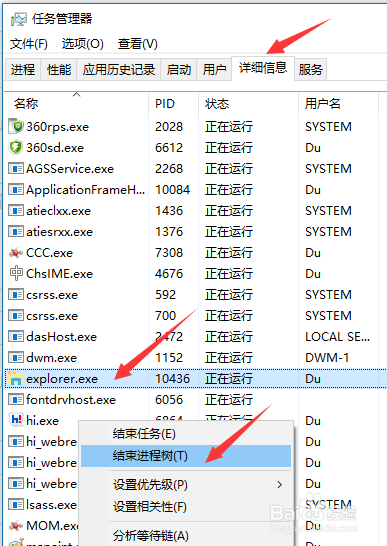Switch to the 应用历史记录 tab
Image resolution: width=387 pixels, height=546 pixels.
point(119,70)
